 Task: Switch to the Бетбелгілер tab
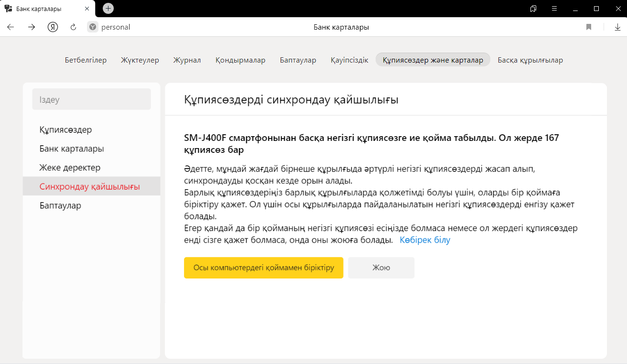86,60
